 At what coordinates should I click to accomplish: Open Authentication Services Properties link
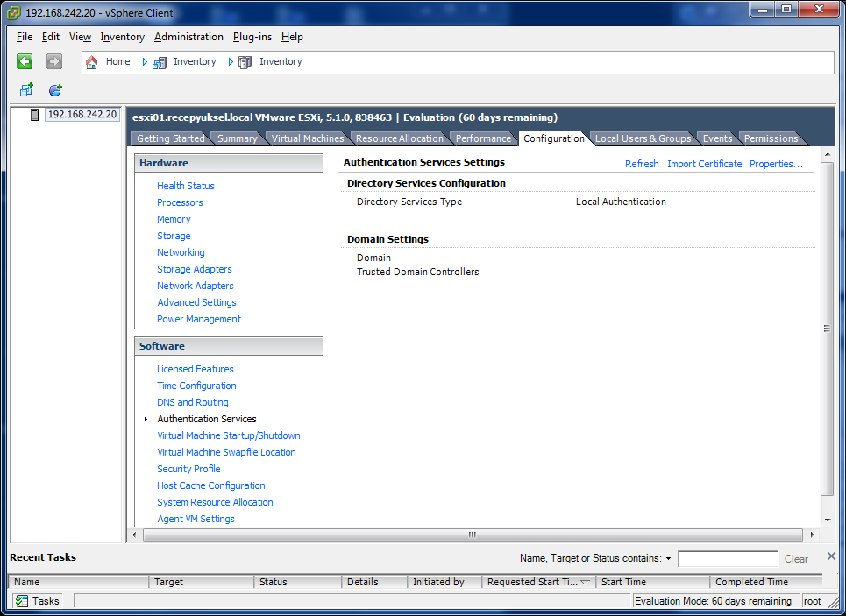pos(776,164)
